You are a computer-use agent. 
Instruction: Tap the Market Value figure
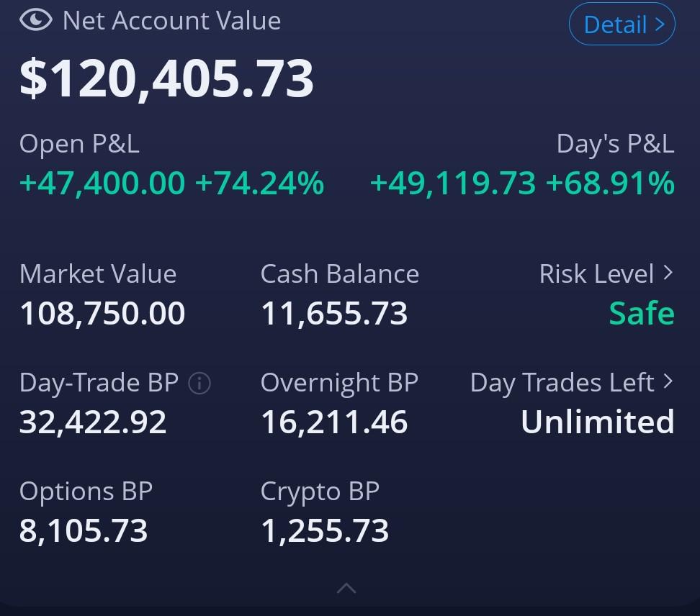point(102,313)
